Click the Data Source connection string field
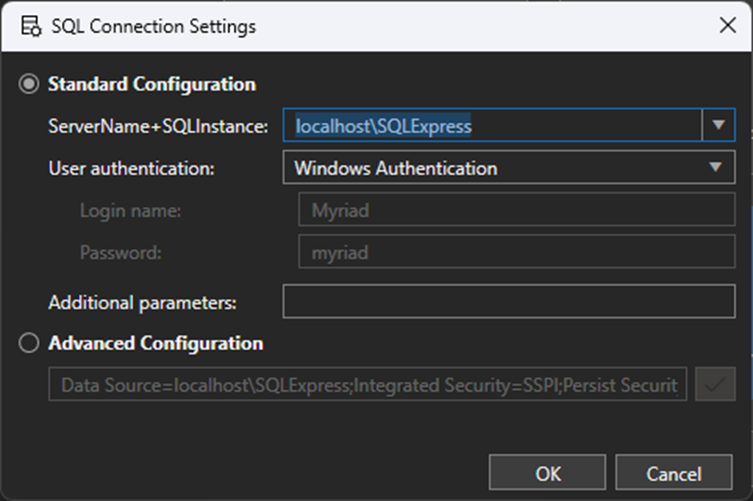The height and width of the screenshot is (501, 753). pos(367,384)
